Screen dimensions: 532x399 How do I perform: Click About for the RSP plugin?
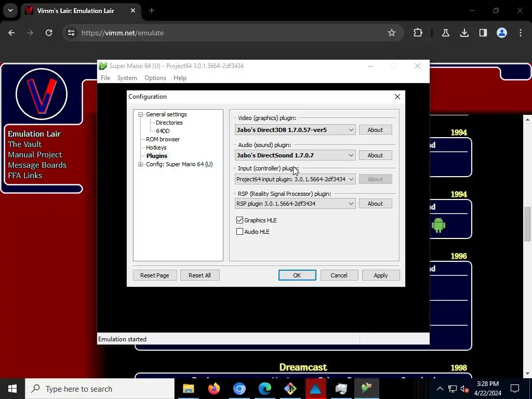(x=375, y=204)
